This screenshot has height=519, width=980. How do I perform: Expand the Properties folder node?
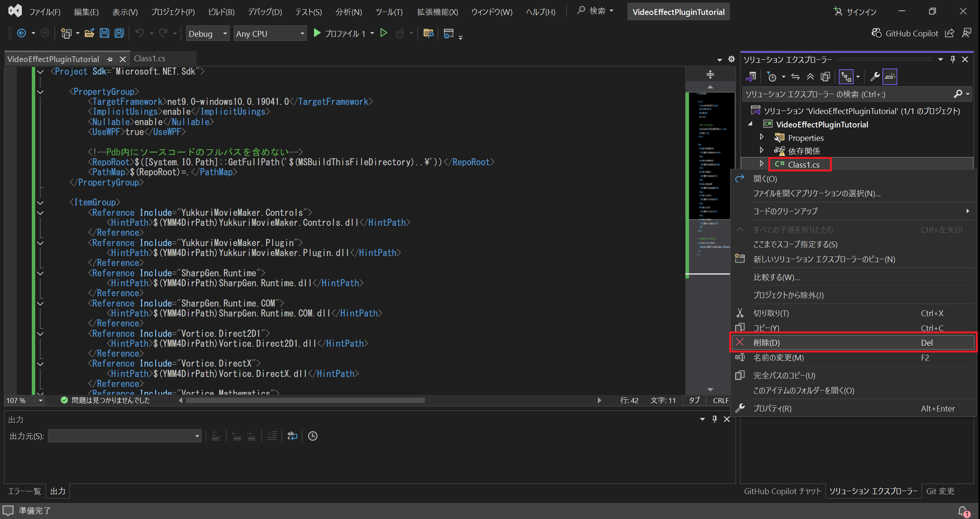(761, 137)
